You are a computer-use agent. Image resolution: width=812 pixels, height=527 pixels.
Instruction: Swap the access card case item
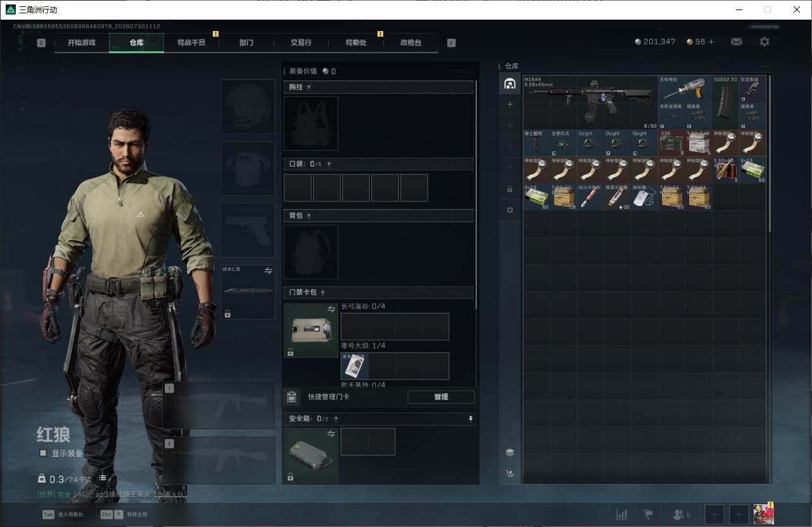click(331, 309)
